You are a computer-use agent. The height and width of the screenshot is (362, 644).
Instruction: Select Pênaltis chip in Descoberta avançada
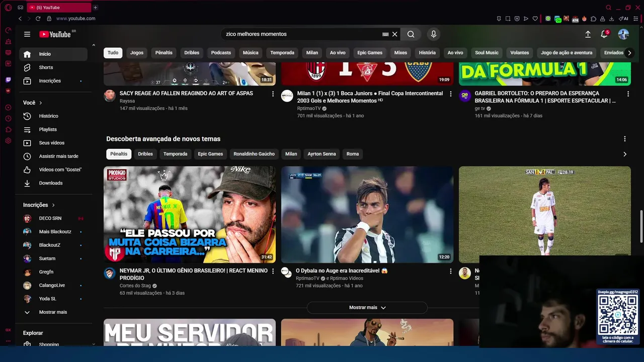click(x=119, y=154)
